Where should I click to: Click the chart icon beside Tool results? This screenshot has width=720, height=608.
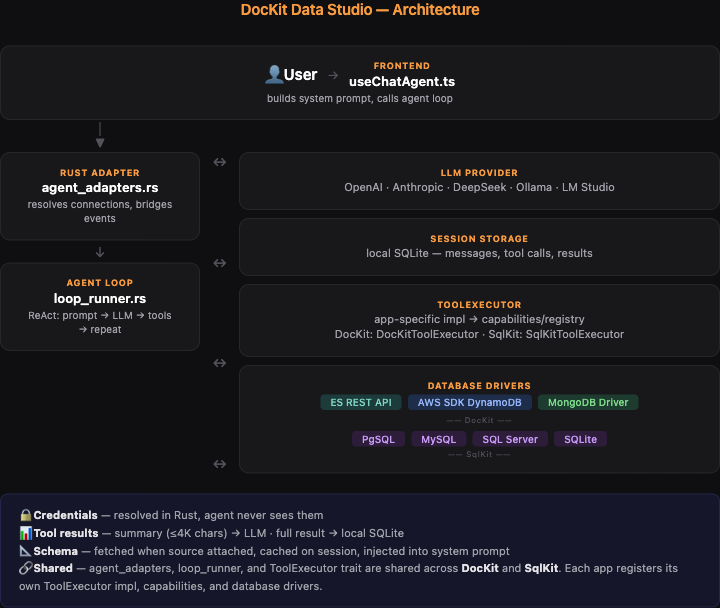click(x=26, y=533)
